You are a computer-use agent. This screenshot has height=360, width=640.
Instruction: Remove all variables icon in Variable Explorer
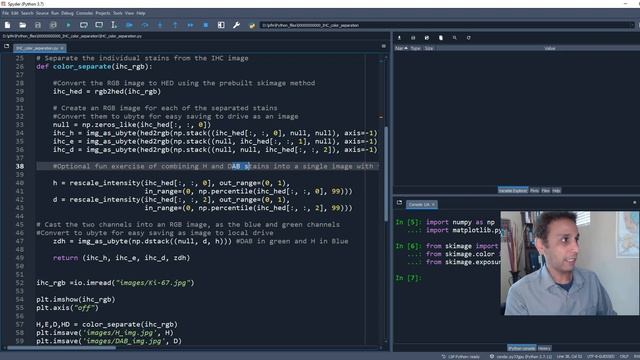tap(441, 38)
